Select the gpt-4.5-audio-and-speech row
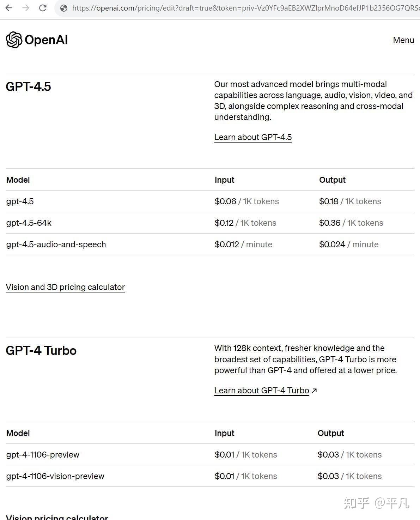Screen dimensions: 420x520 (x=56, y=244)
